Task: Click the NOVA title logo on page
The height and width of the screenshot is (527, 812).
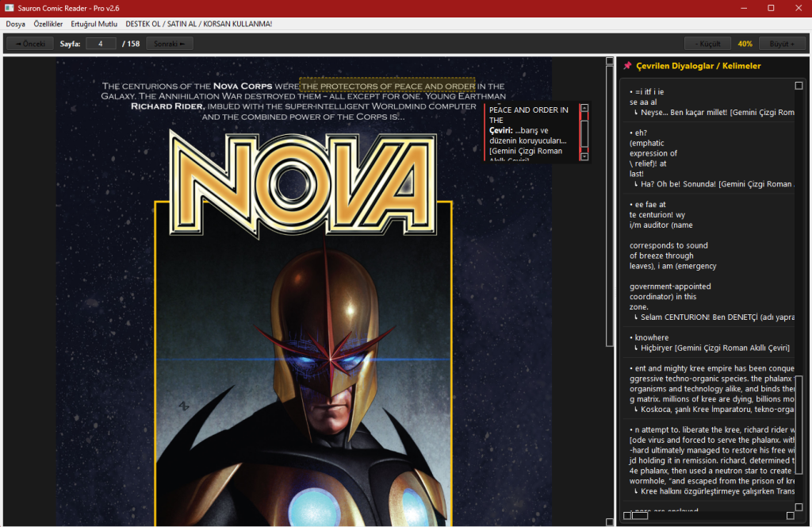Action: [x=304, y=184]
